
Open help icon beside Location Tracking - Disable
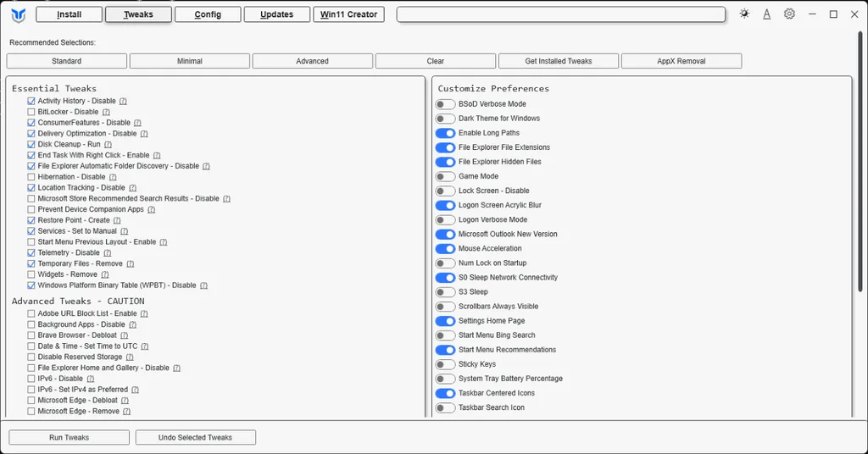coord(133,188)
